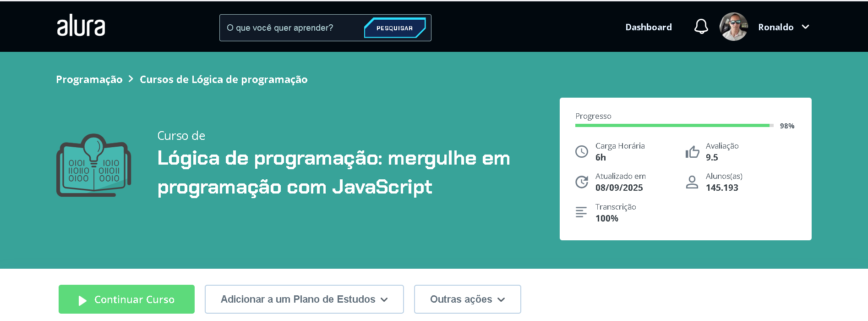Viewport: 868px width, 321px height.
Task: Open the Dashboard link
Action: 649,27
